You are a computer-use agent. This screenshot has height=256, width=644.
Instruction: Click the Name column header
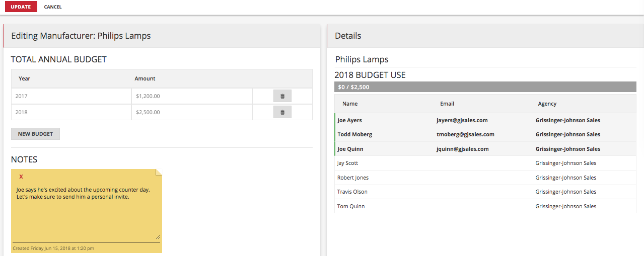tap(350, 104)
